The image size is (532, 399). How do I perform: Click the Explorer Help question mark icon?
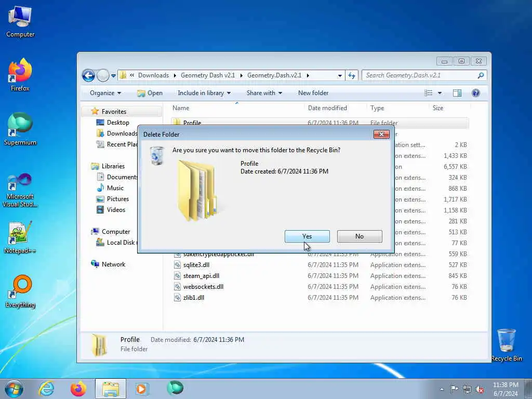[x=476, y=93]
